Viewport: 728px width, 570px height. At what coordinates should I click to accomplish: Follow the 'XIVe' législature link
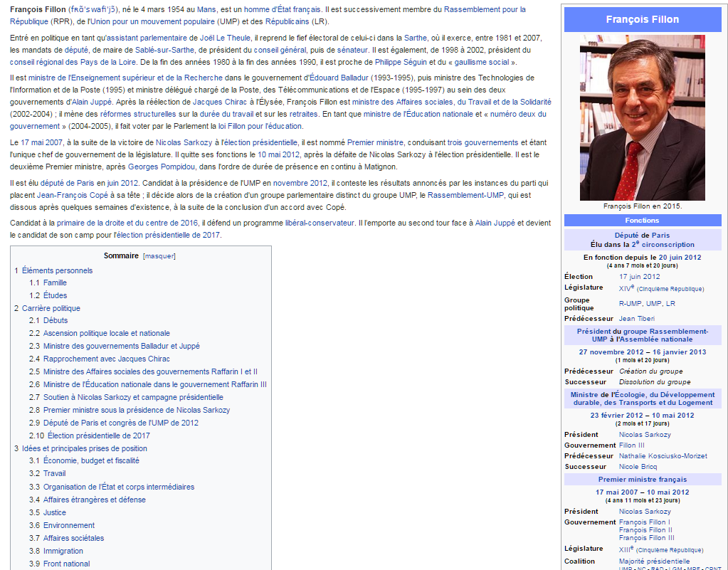tap(626, 288)
